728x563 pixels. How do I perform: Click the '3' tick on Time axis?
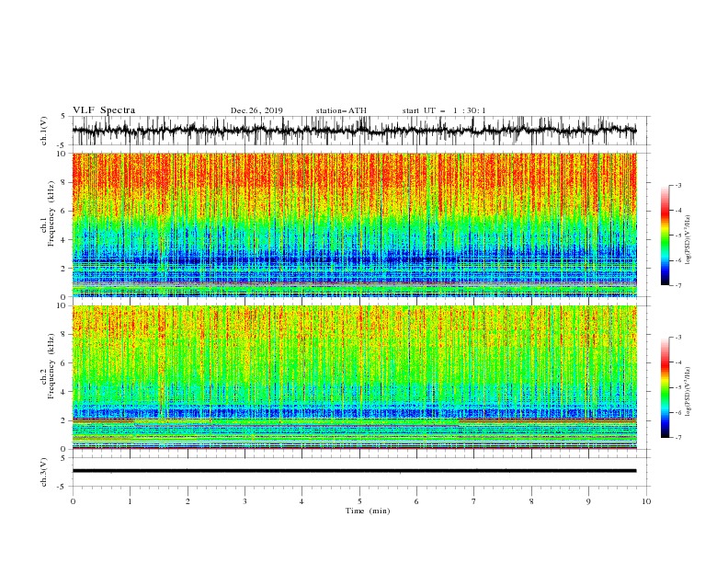coord(245,501)
